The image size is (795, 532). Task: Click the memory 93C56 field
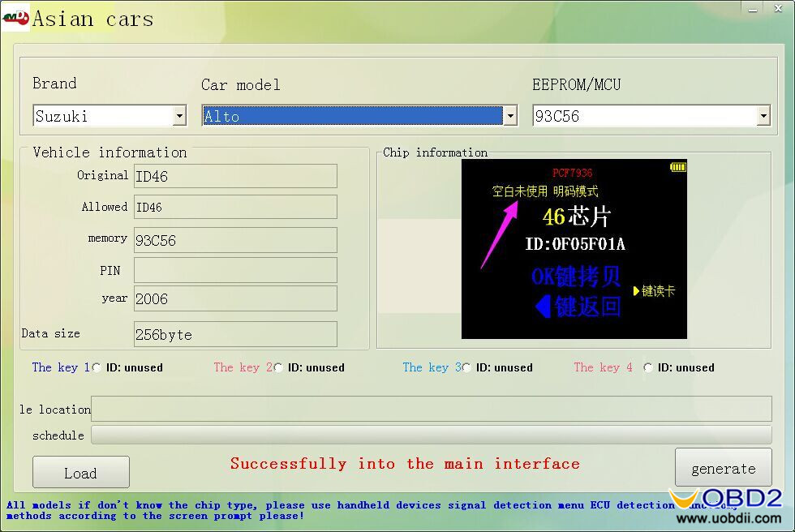(x=235, y=240)
